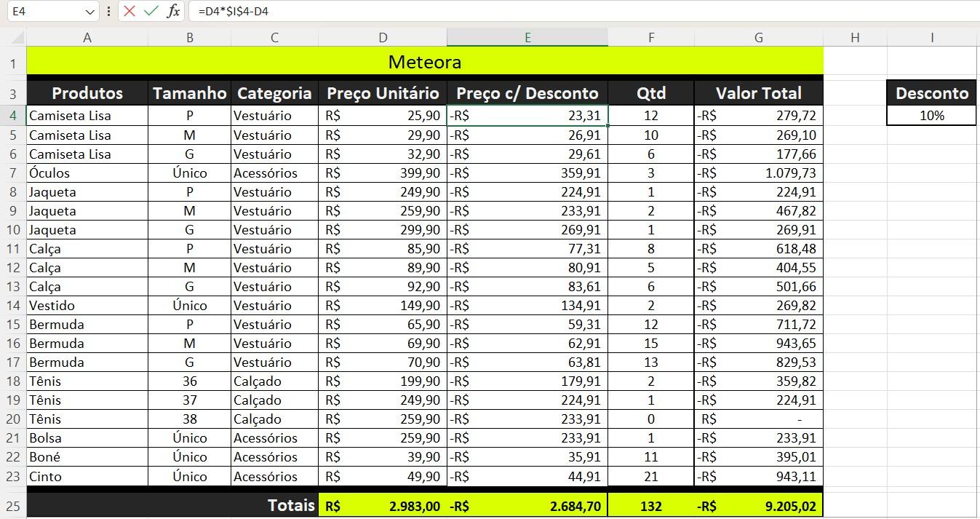Cancel formula entry with the X icon
Image resolution: width=980 pixels, height=519 pixels.
click(x=130, y=11)
